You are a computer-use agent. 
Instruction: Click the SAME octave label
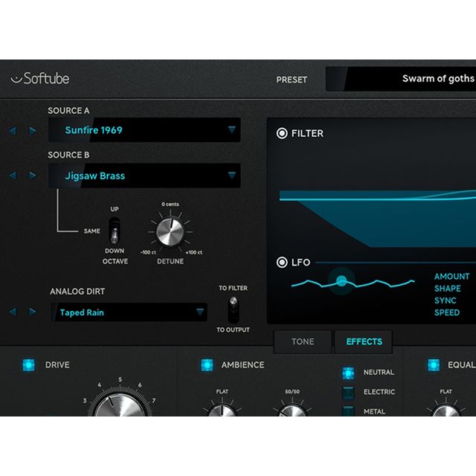click(91, 231)
